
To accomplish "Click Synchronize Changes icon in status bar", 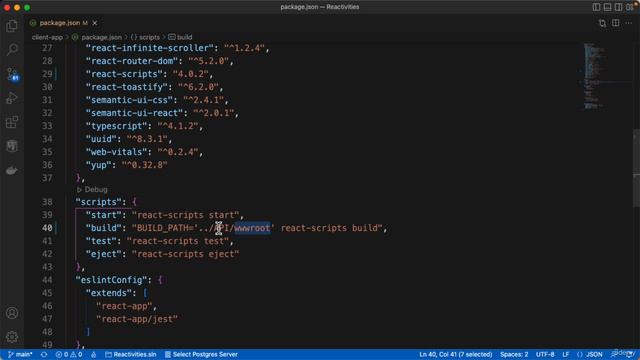I will pos(44,354).
